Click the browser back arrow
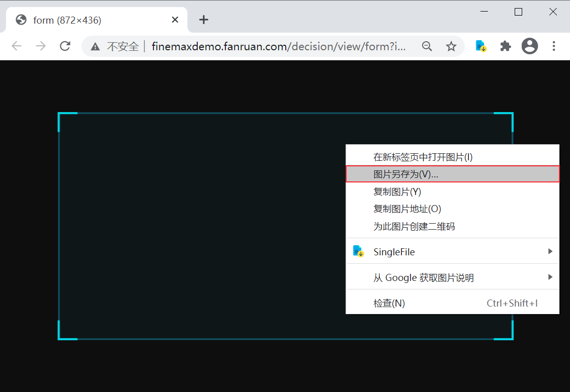Viewport: 570px width, 392px height. coord(17,46)
